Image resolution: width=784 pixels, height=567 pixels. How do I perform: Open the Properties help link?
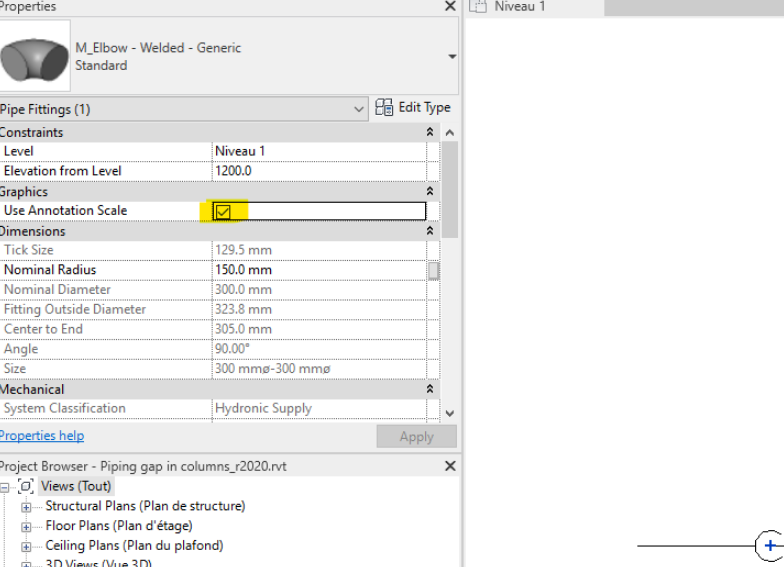[x=42, y=436]
